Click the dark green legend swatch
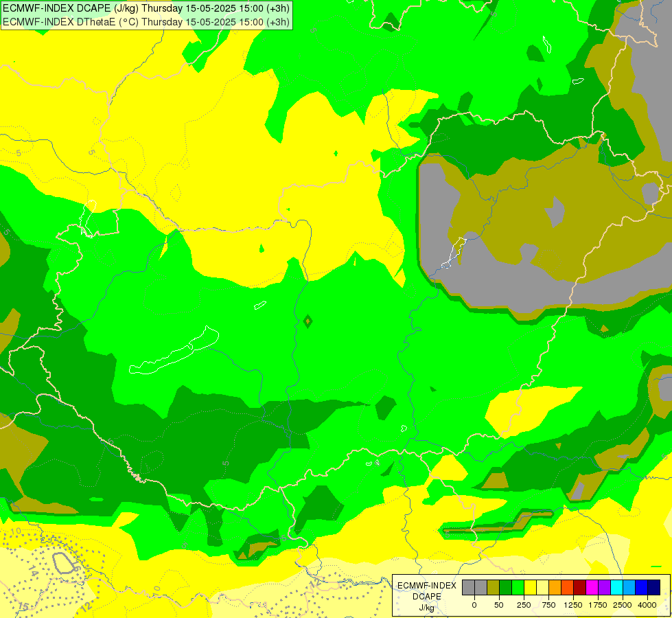Image resolution: width=672 pixels, height=618 pixels. point(505,588)
